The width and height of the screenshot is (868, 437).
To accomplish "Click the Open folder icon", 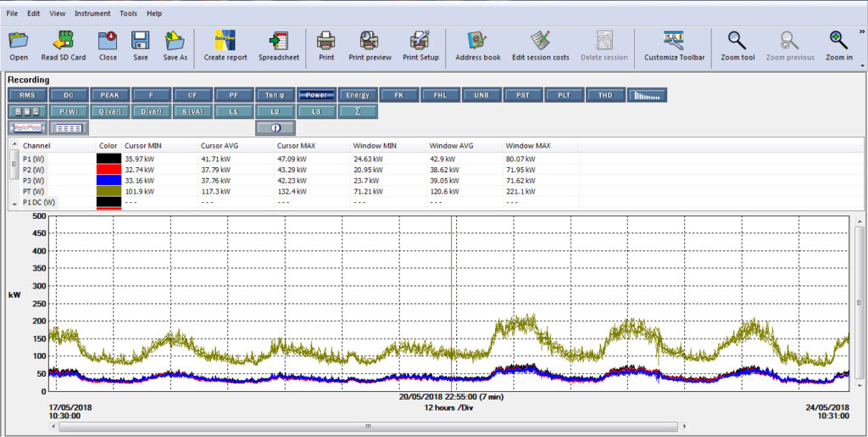I will (19, 41).
